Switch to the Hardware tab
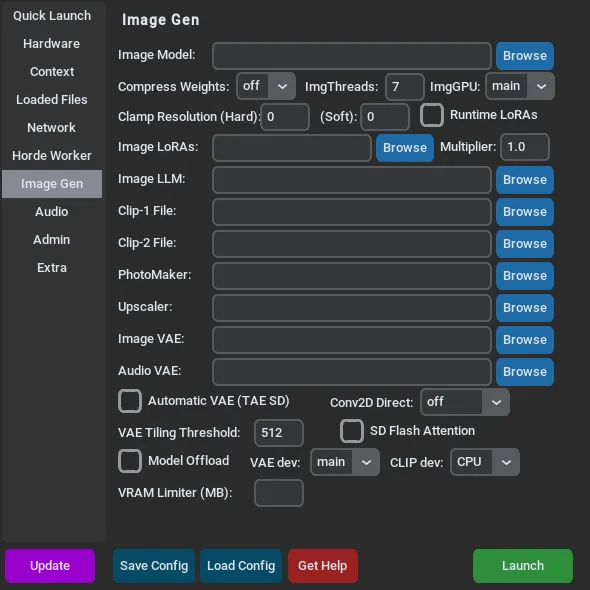The width and height of the screenshot is (590, 590). tap(52, 44)
